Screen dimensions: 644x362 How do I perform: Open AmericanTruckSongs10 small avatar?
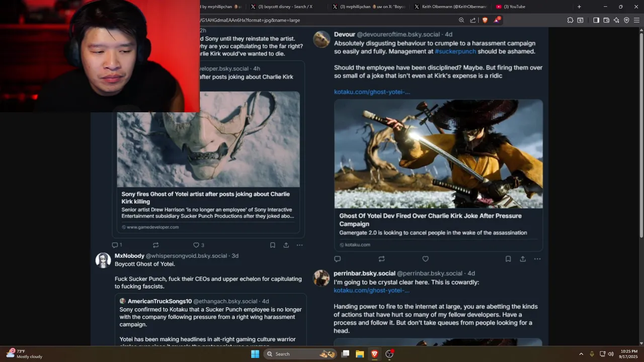[122, 301]
